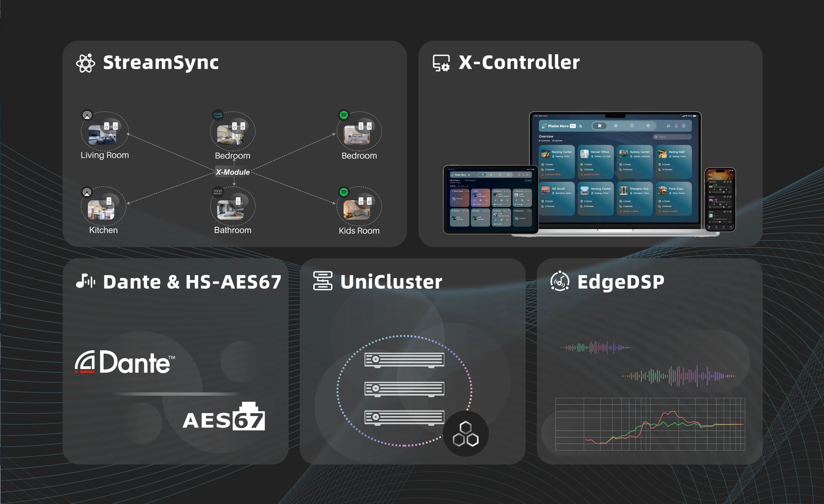The height and width of the screenshot is (504, 824).
Task: Click the AirPlay icon above Kitchen
Action: click(x=87, y=192)
